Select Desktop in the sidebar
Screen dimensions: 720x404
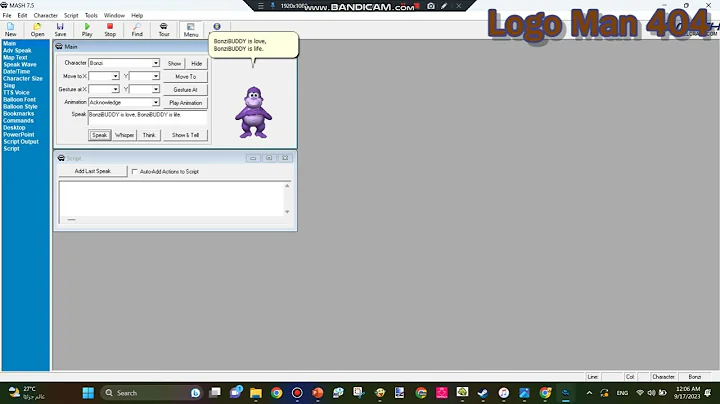click(14, 127)
